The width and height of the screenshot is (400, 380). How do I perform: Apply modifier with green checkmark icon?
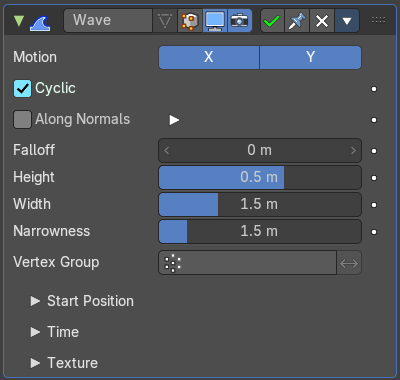click(272, 21)
